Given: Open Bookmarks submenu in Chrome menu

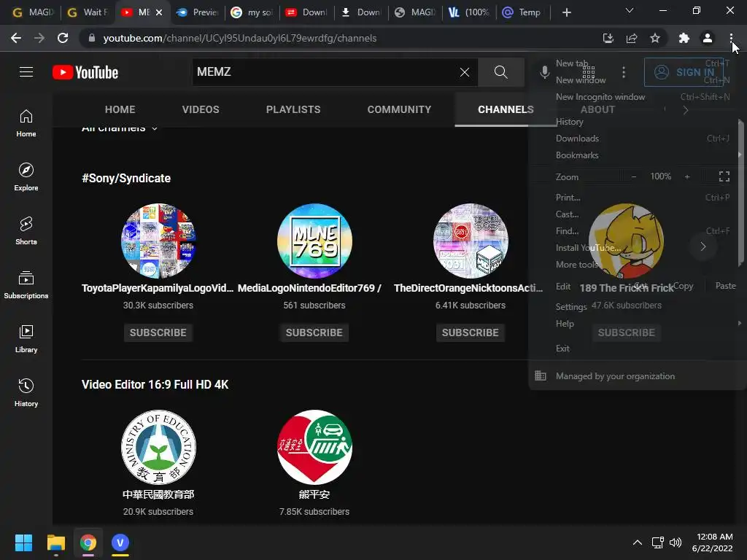Looking at the screenshot, I should point(577,155).
